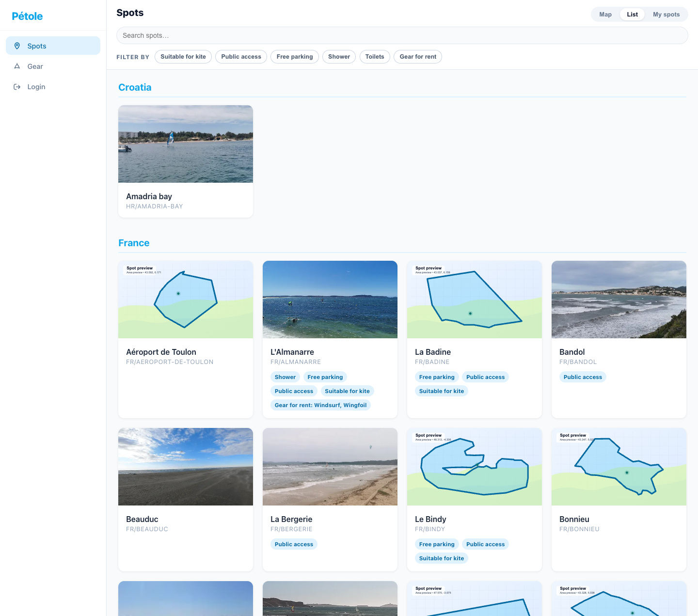698x616 pixels.
Task: Switch to the Map view tab
Action: coord(605,15)
